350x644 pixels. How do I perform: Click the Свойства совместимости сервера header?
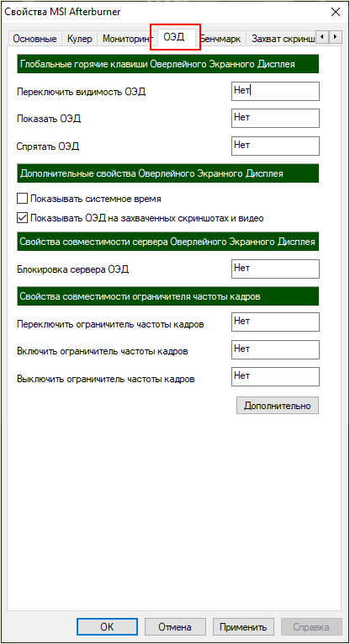click(x=167, y=242)
